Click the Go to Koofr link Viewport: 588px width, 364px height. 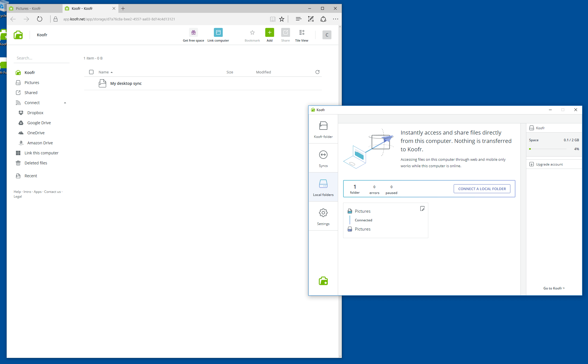click(x=554, y=288)
